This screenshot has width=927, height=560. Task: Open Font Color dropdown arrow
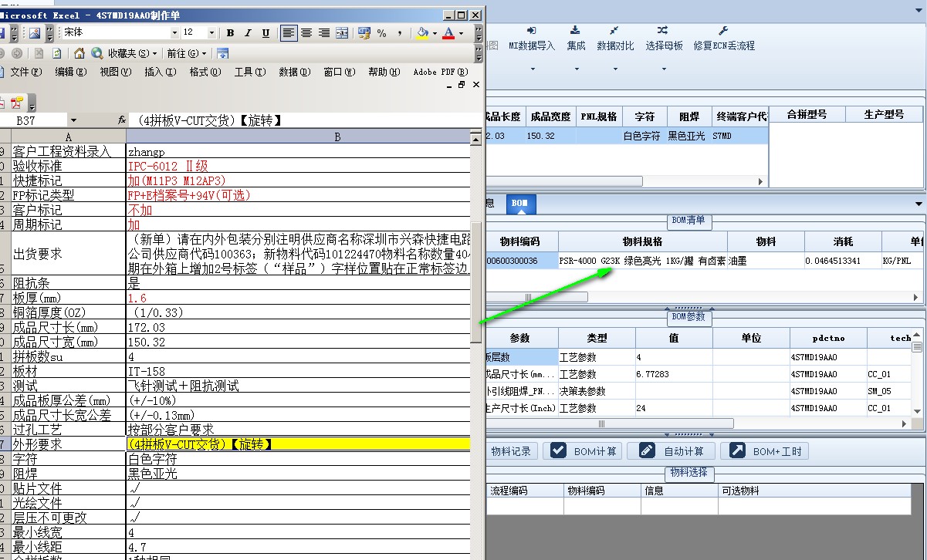point(461,33)
